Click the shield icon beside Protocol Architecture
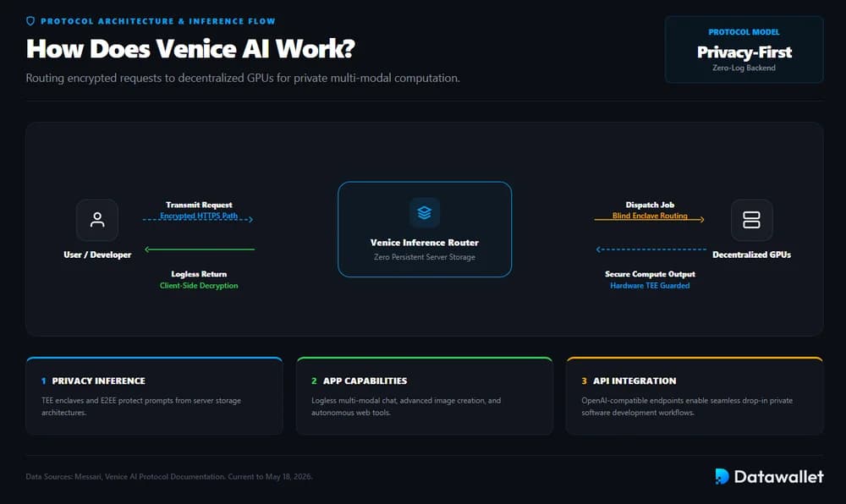The image size is (846, 504). (30, 21)
